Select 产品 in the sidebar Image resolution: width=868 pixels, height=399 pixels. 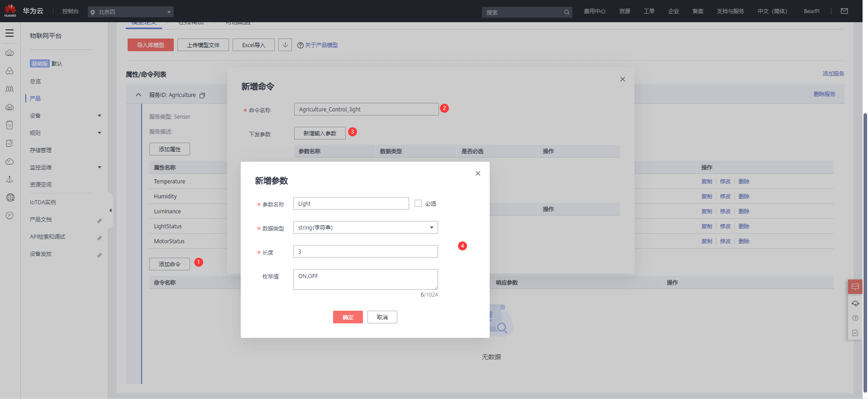click(35, 99)
